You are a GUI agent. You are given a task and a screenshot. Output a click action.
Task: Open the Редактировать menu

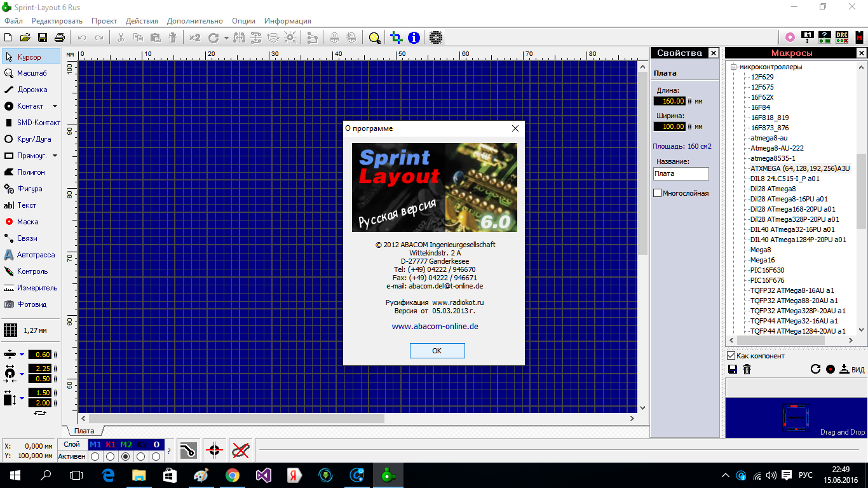[x=57, y=21]
